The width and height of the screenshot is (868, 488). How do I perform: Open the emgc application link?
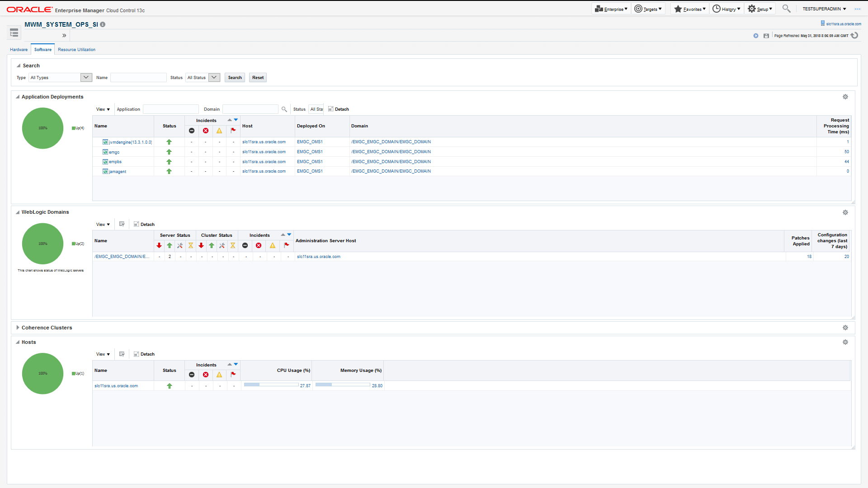[114, 152]
